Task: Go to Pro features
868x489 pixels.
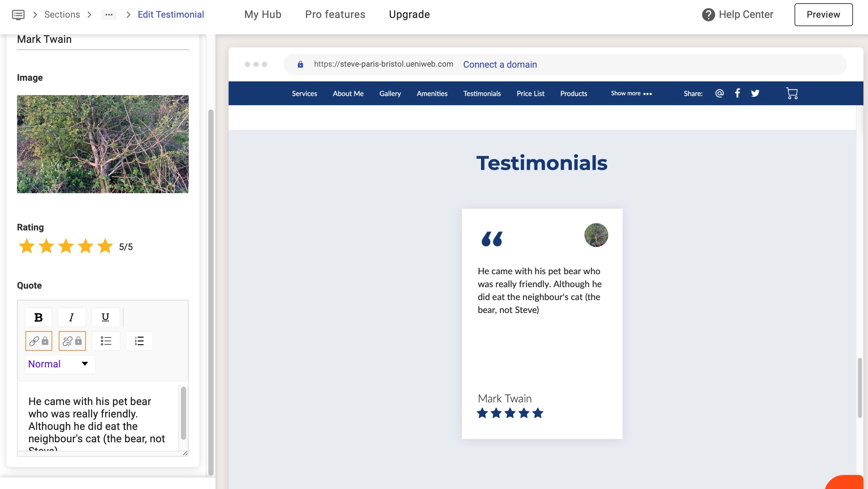Action: pyautogui.click(x=335, y=14)
